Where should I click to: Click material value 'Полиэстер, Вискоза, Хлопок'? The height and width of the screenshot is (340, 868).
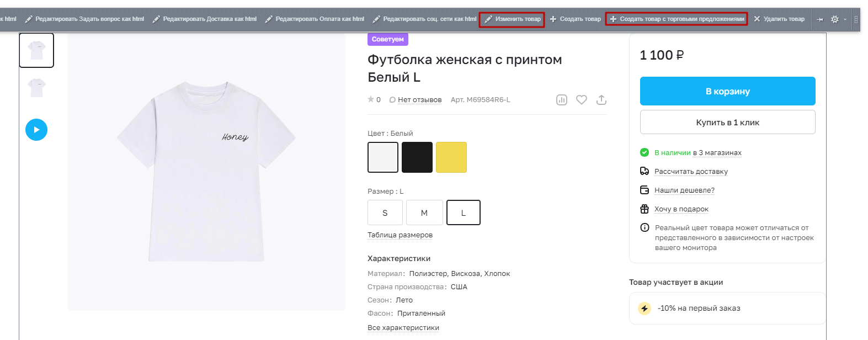pyautogui.click(x=460, y=274)
